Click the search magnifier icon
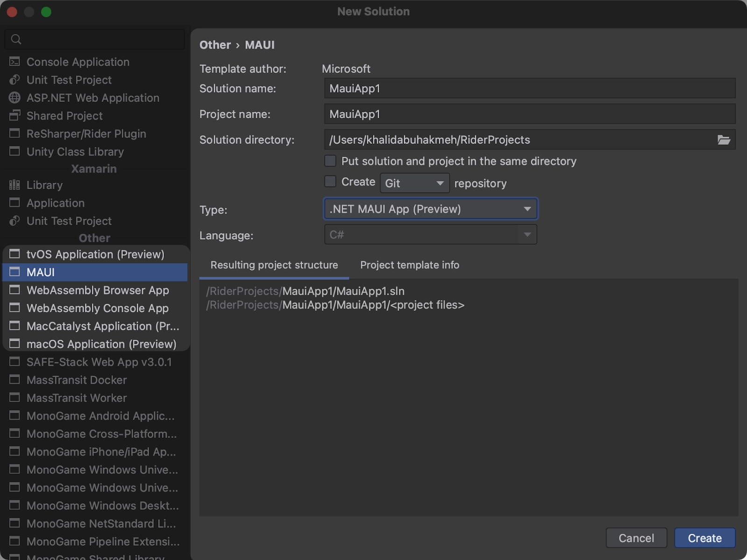This screenshot has width=747, height=560. [x=16, y=39]
